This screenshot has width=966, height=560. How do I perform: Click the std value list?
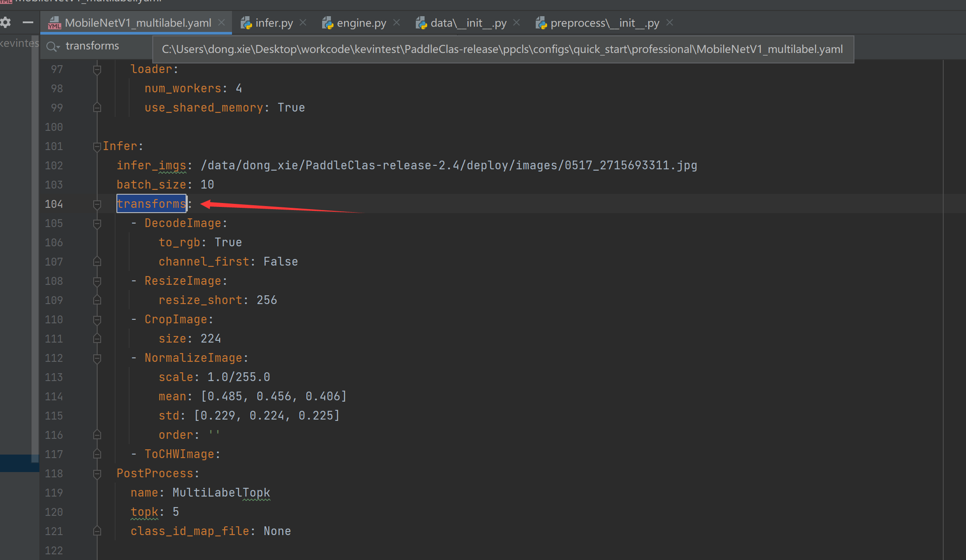pyautogui.click(x=267, y=416)
